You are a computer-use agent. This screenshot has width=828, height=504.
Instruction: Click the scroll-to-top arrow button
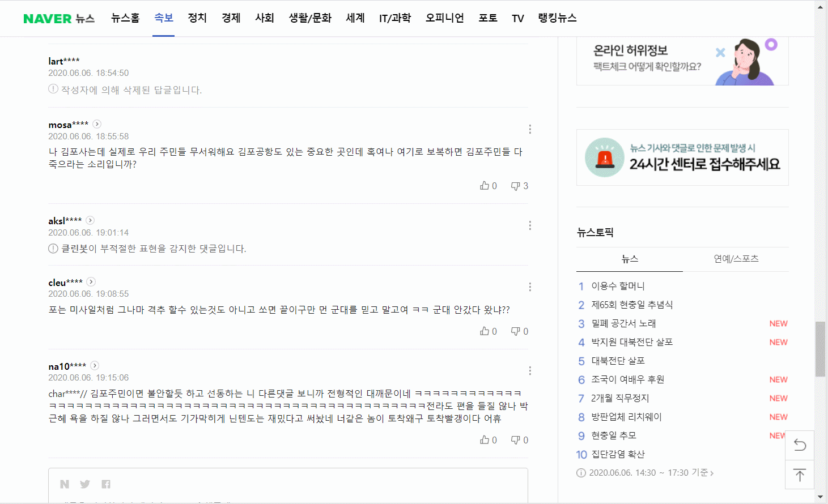pyautogui.click(x=800, y=475)
